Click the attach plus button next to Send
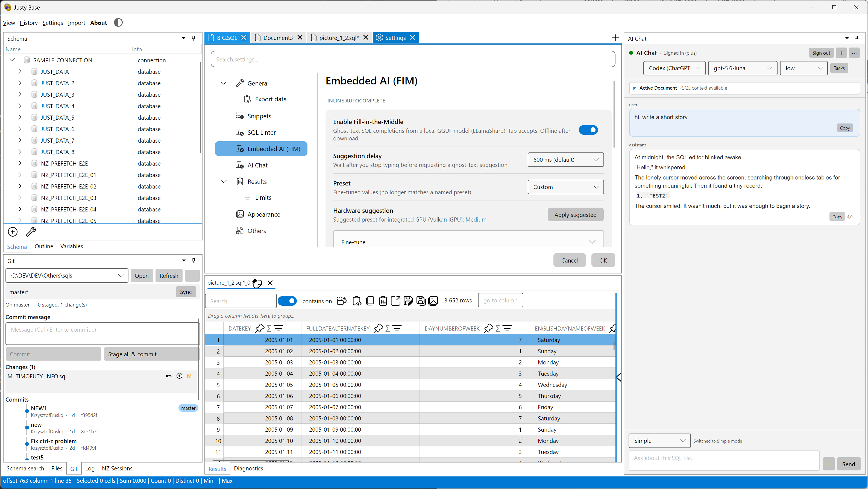Image resolution: width=868 pixels, height=489 pixels. pyautogui.click(x=829, y=464)
